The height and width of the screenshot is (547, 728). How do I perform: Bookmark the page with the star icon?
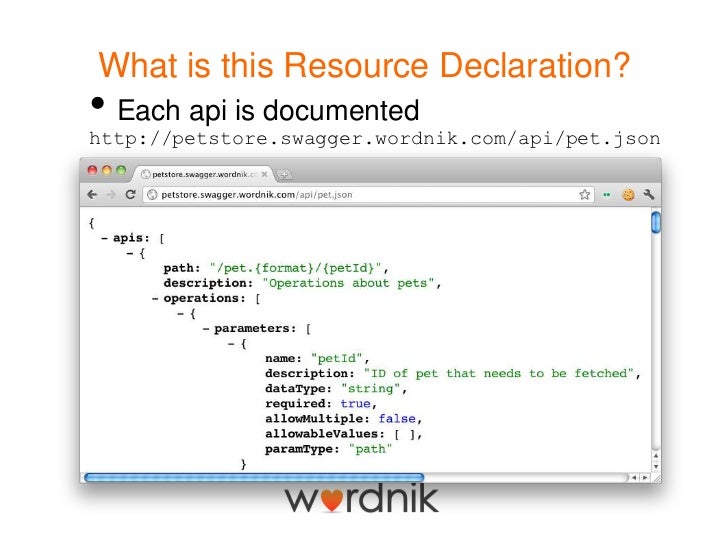[585, 195]
